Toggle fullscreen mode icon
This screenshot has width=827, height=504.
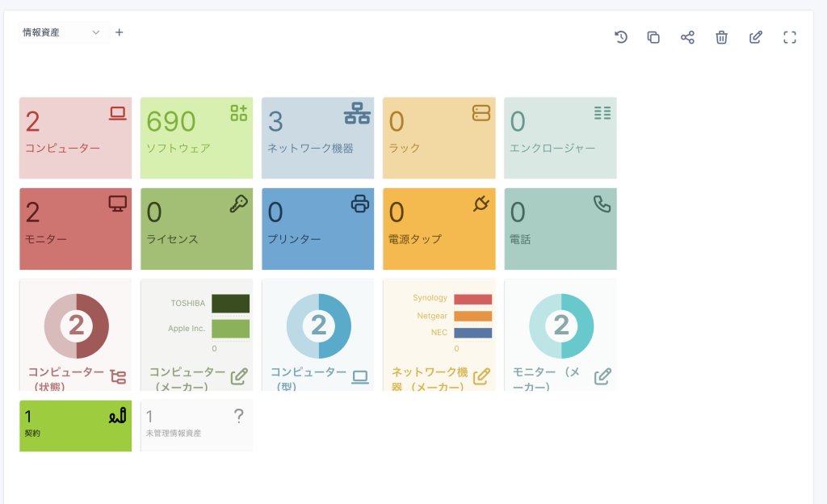pyautogui.click(x=790, y=37)
